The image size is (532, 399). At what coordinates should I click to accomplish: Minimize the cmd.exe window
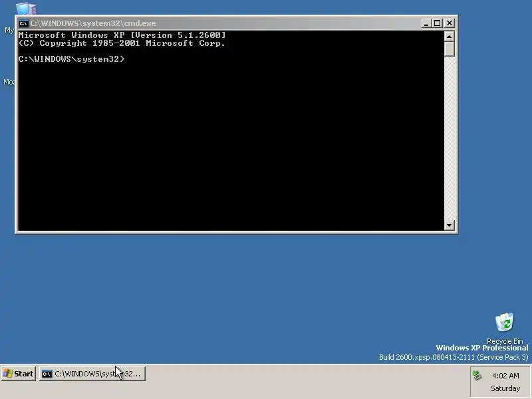tap(426, 23)
